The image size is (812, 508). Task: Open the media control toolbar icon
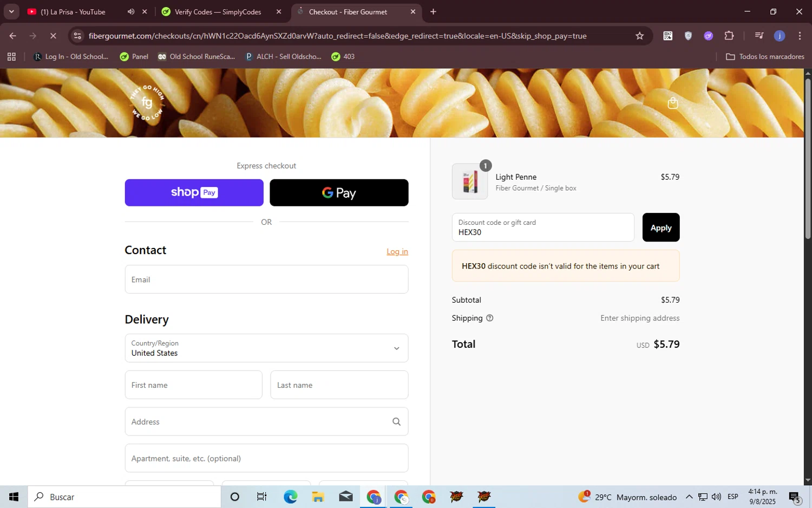759,36
